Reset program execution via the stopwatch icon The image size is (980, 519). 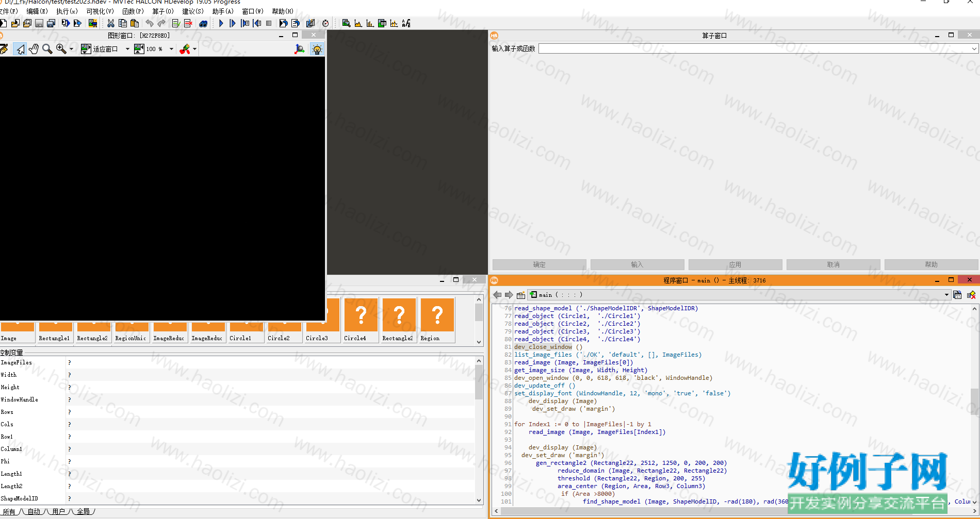coord(325,23)
